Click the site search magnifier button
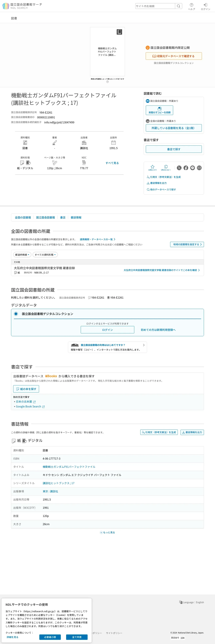This screenshot has width=215, height=644. (x=178, y=6)
